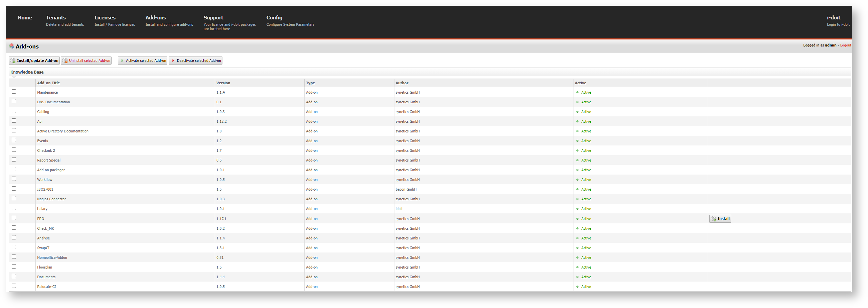
Task: Select the Checkmk 2 checkbox
Action: click(x=14, y=150)
